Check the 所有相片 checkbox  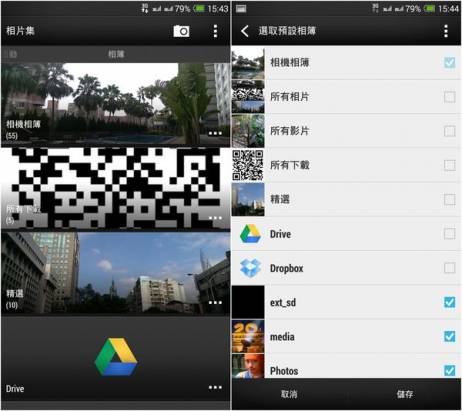pyautogui.click(x=449, y=97)
